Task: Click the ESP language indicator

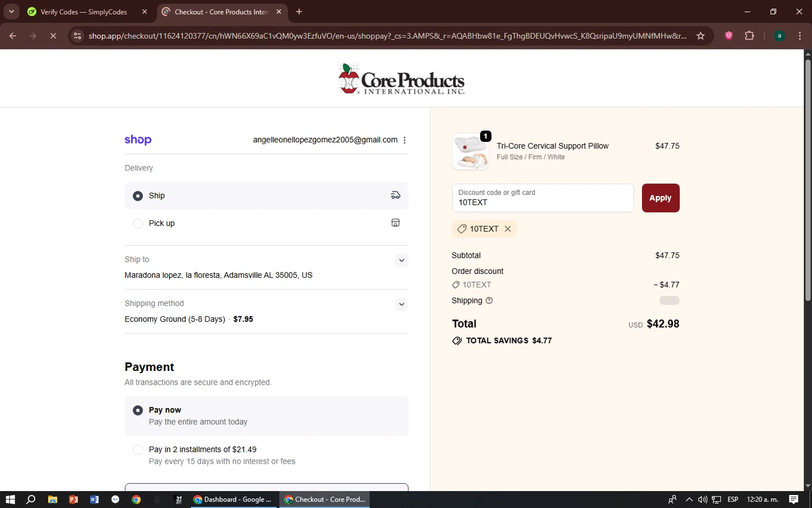Action: [x=733, y=499]
